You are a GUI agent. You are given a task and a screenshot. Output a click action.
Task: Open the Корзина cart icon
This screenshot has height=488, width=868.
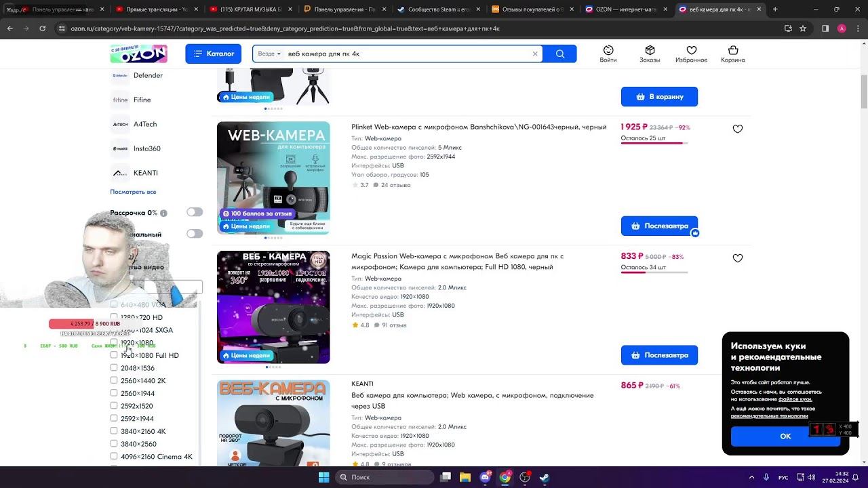pos(733,54)
